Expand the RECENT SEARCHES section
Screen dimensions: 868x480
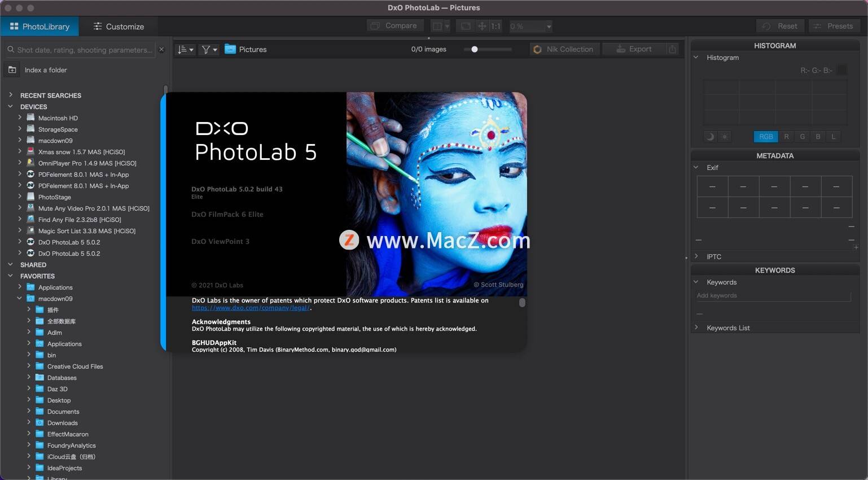tap(10, 95)
